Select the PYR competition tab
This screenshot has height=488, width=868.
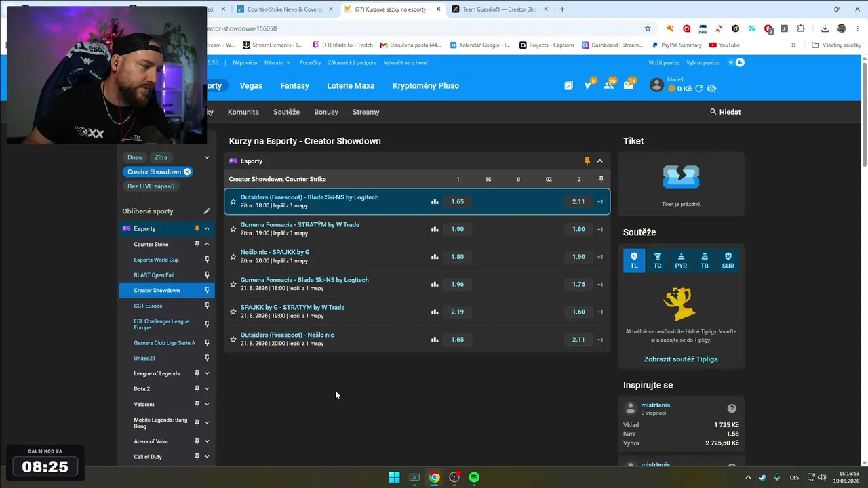point(681,260)
